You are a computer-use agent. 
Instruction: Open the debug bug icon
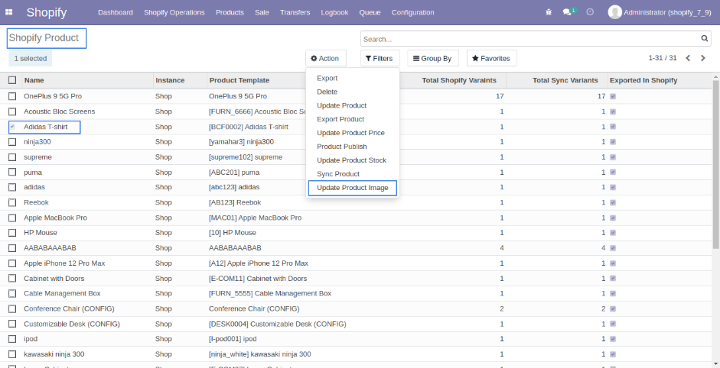click(x=549, y=12)
